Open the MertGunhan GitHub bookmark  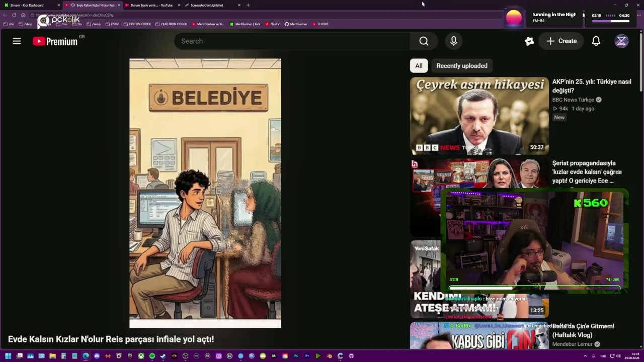point(296,24)
